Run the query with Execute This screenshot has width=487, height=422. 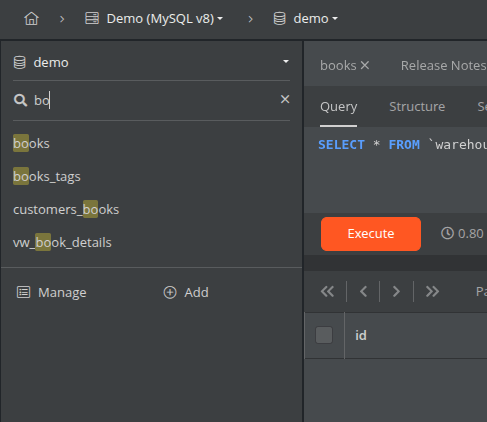click(x=371, y=234)
